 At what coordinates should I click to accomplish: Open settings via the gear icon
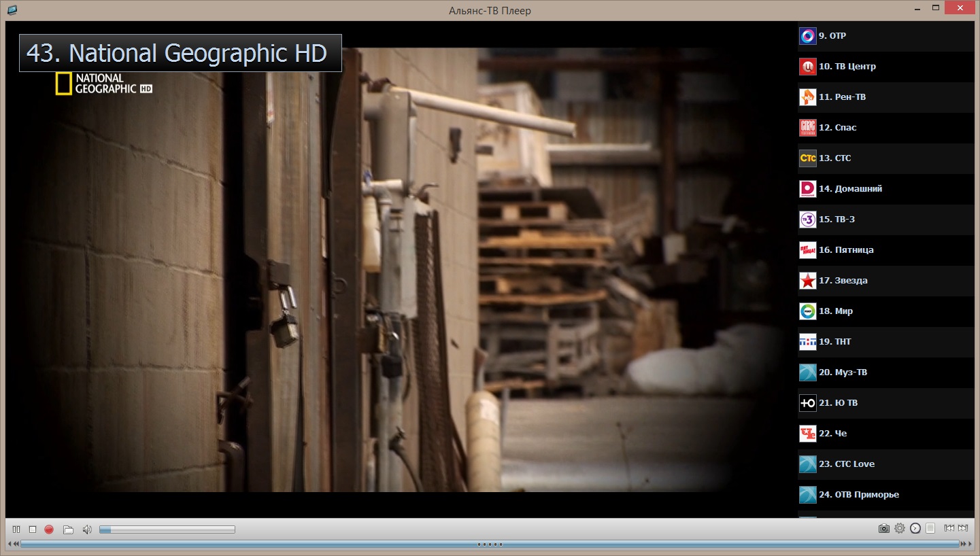point(900,528)
